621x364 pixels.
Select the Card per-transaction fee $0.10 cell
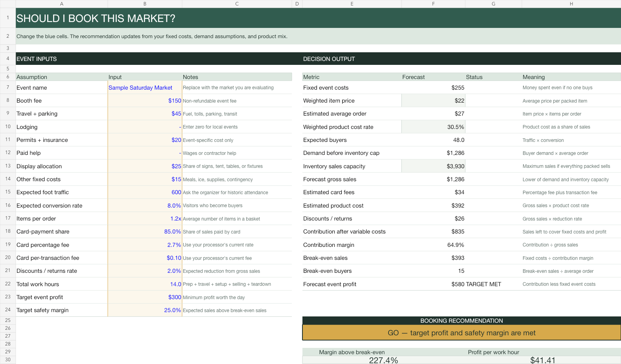tap(145, 258)
